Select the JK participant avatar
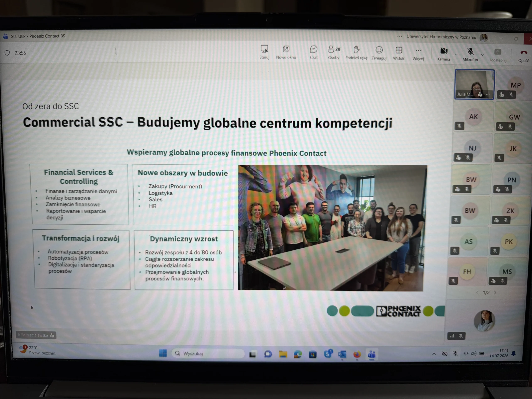Screen dimensions: 532x399 pos(513,149)
